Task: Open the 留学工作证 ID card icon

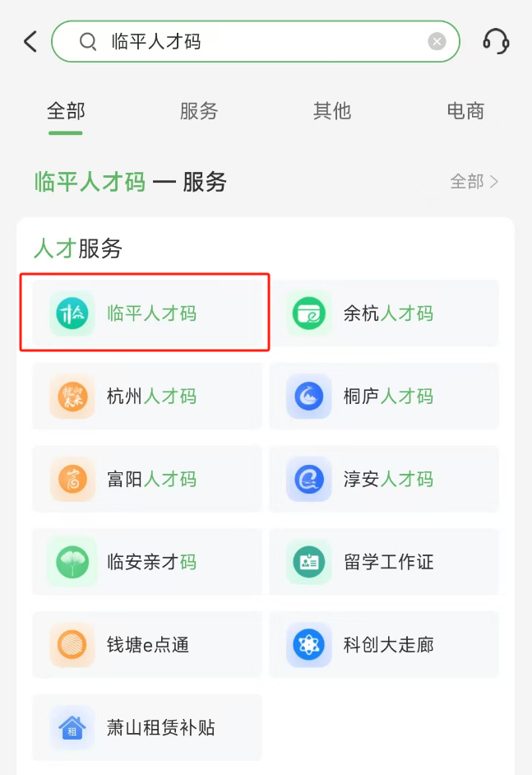Action: point(309,563)
